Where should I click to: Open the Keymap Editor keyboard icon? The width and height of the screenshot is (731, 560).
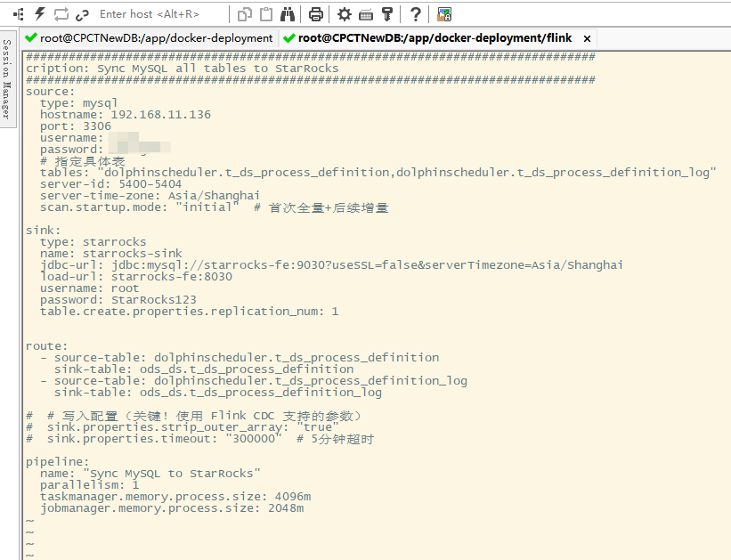point(365,14)
